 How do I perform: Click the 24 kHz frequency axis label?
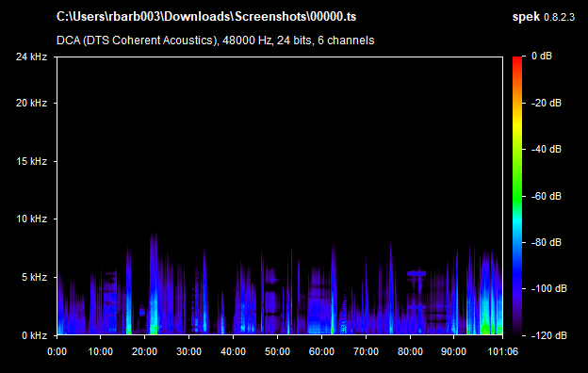(x=31, y=57)
